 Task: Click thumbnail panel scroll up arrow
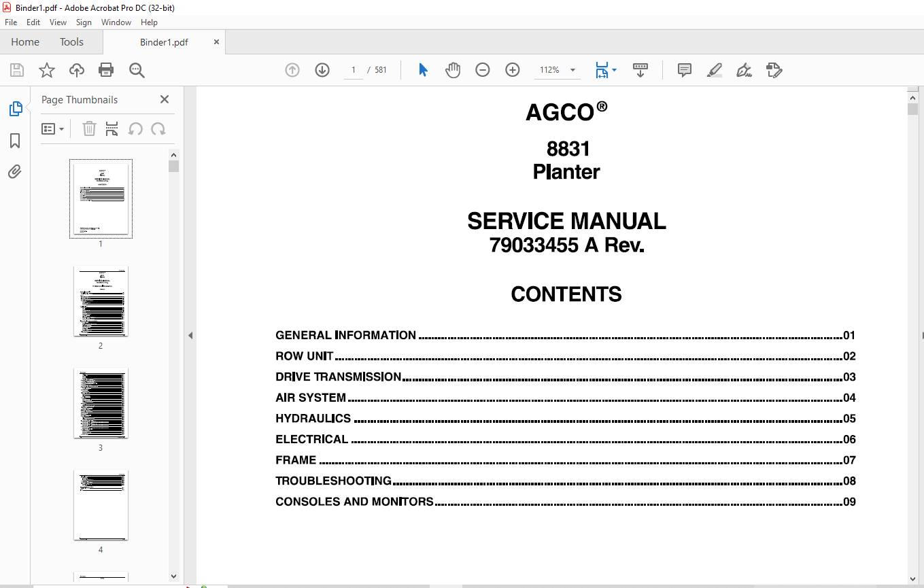tap(173, 154)
